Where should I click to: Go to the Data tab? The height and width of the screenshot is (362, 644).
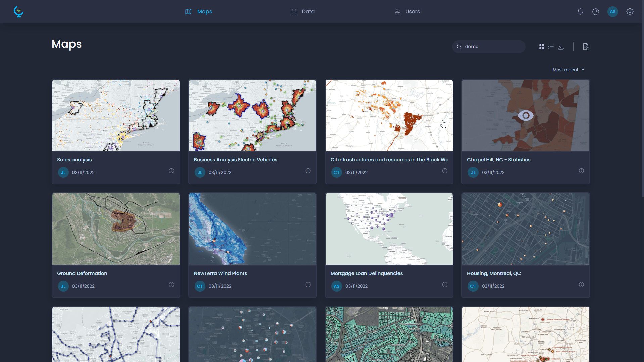click(303, 12)
